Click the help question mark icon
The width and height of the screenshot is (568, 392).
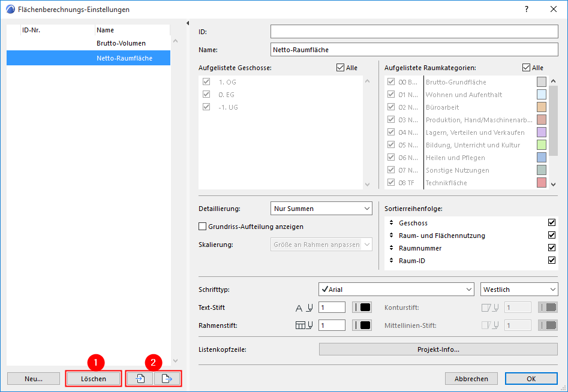(x=527, y=9)
